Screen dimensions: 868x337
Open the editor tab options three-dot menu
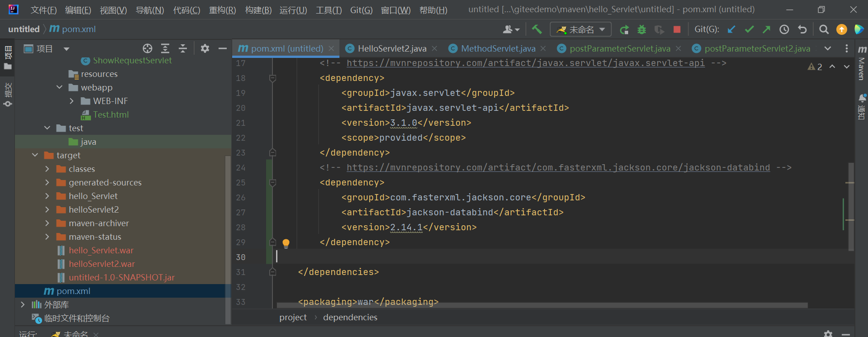pyautogui.click(x=847, y=48)
